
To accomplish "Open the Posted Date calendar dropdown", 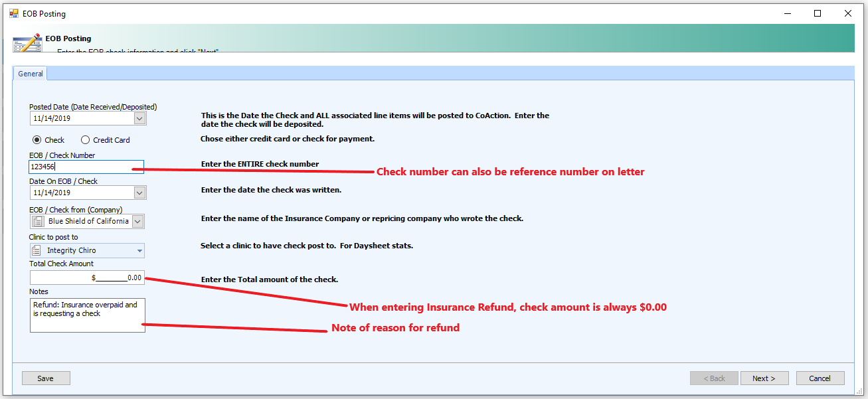I will pos(139,118).
